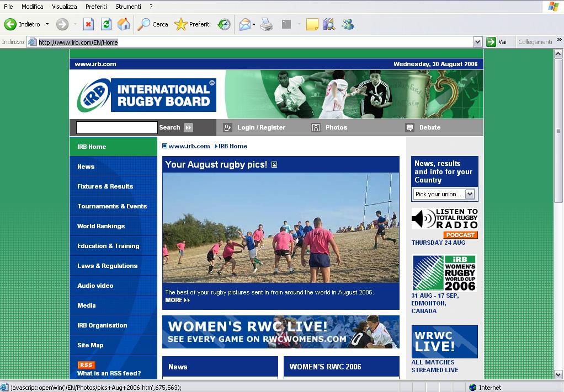Open the Audio video section

113,286
